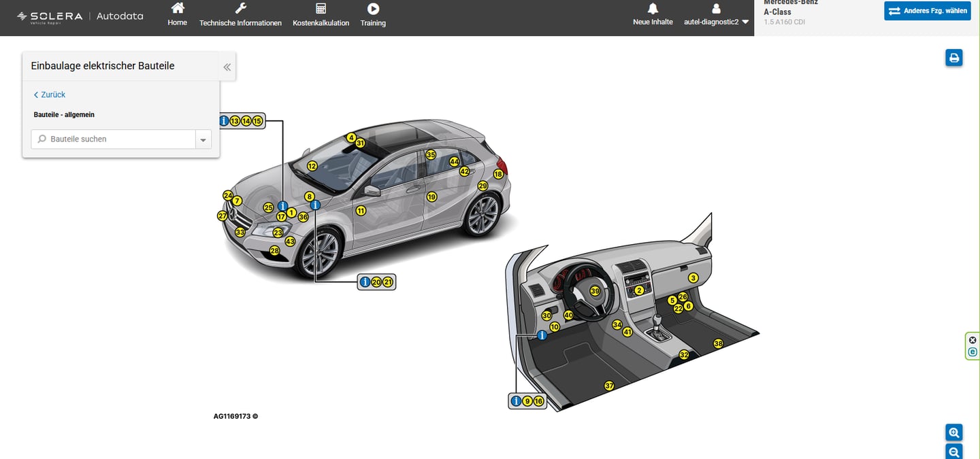Zoom out of the diagram
The image size is (980, 459).
tap(954, 452)
